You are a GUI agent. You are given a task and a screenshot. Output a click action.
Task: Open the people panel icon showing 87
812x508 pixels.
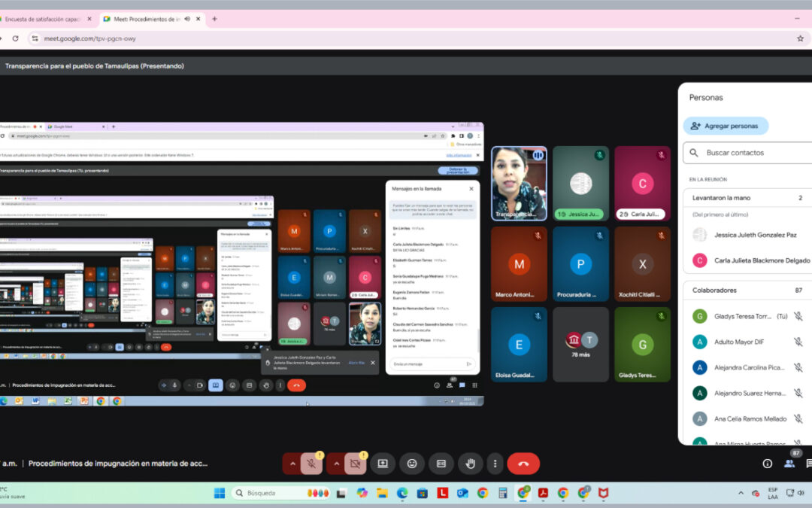pyautogui.click(x=789, y=463)
